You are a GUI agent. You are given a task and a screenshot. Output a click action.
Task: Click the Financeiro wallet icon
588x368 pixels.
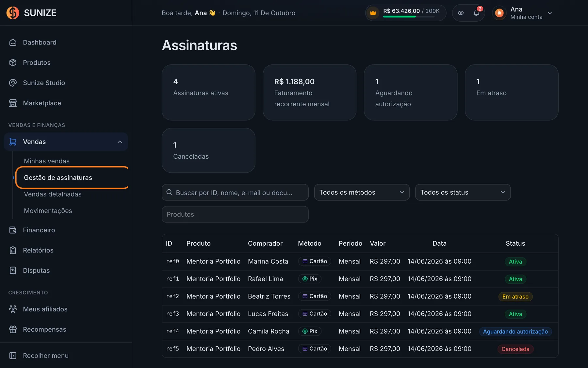click(x=13, y=230)
